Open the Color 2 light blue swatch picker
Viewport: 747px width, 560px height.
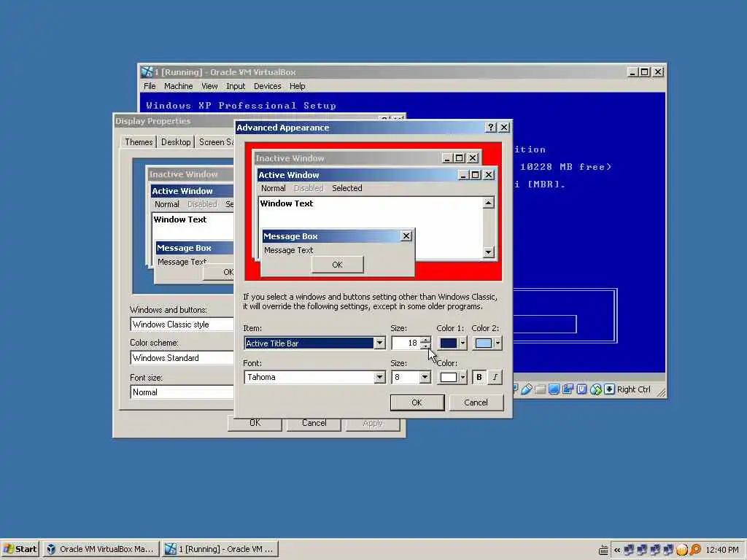pos(487,343)
